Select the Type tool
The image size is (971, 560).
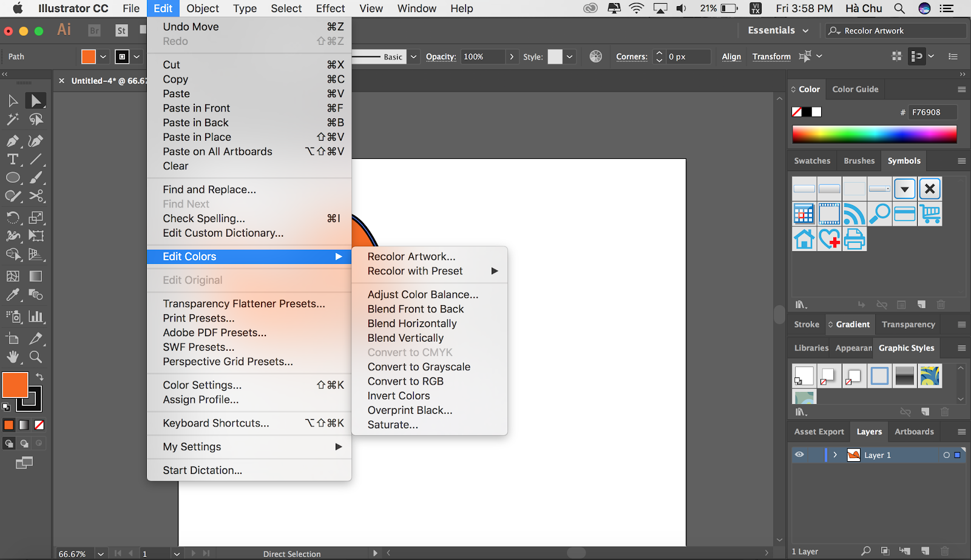click(x=13, y=160)
